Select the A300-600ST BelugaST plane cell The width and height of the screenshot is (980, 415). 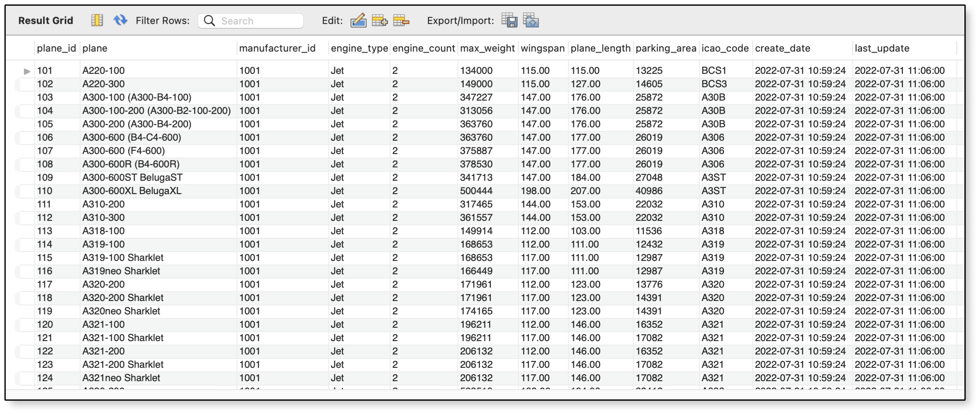132,177
